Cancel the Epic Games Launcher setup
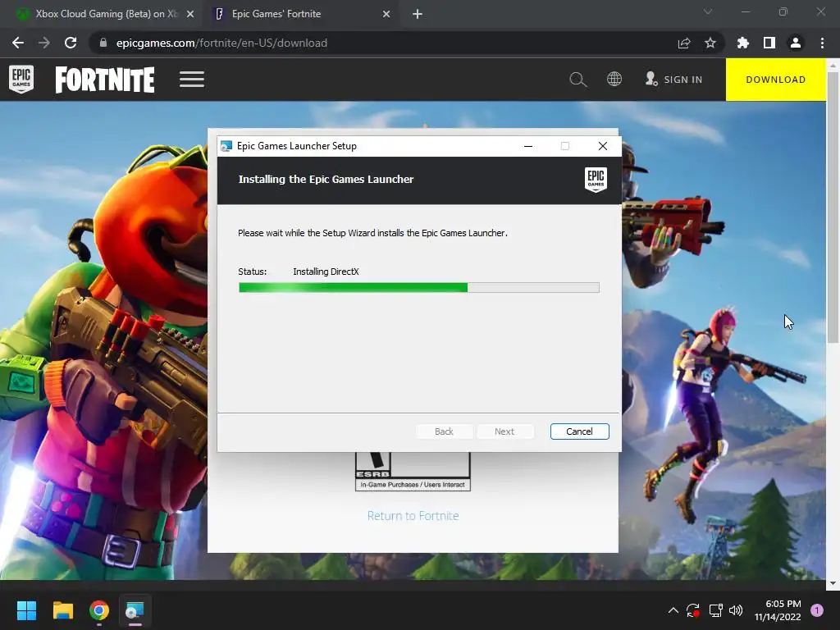Screen dimensions: 840x630 click(x=580, y=431)
